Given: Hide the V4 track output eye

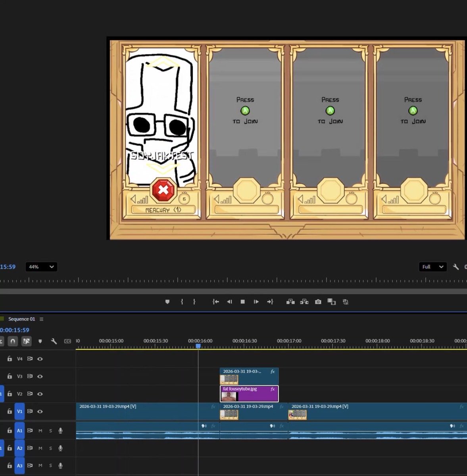Looking at the screenshot, I should coord(40,359).
